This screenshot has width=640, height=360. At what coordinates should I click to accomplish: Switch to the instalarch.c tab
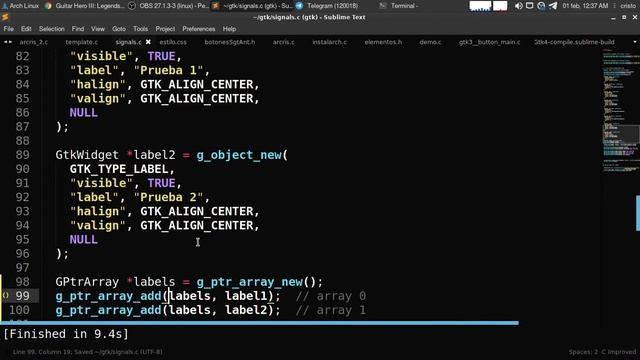(329, 42)
